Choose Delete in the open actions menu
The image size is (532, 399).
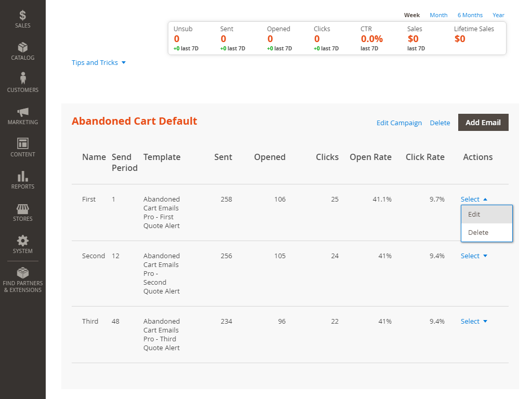(486, 232)
